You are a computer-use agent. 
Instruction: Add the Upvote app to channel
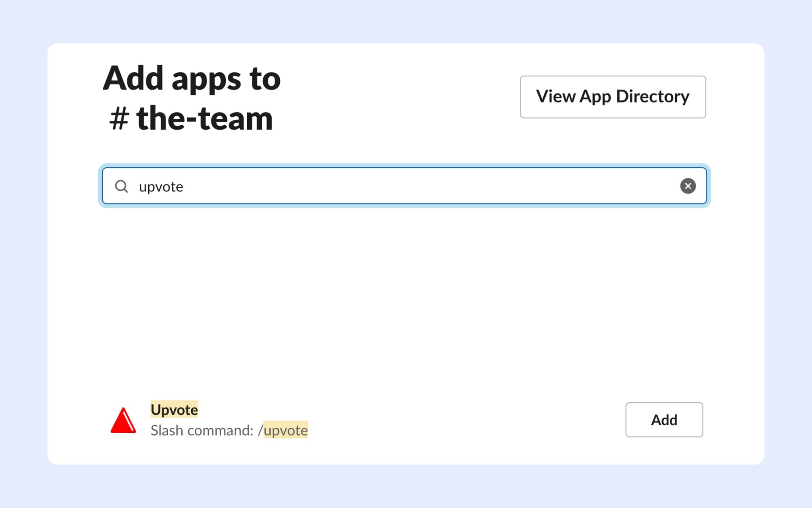[664, 420]
